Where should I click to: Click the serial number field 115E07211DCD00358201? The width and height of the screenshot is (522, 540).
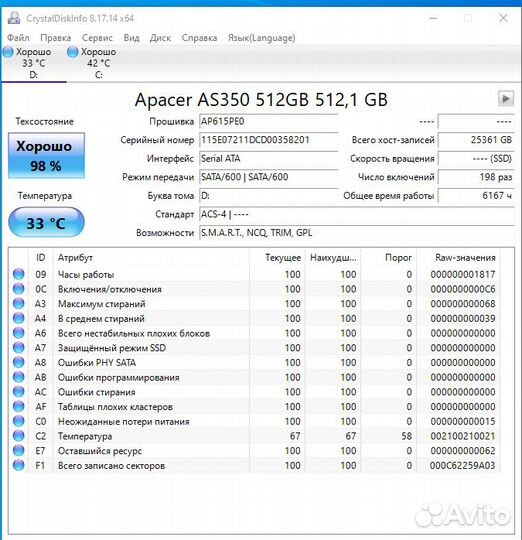pos(268,140)
